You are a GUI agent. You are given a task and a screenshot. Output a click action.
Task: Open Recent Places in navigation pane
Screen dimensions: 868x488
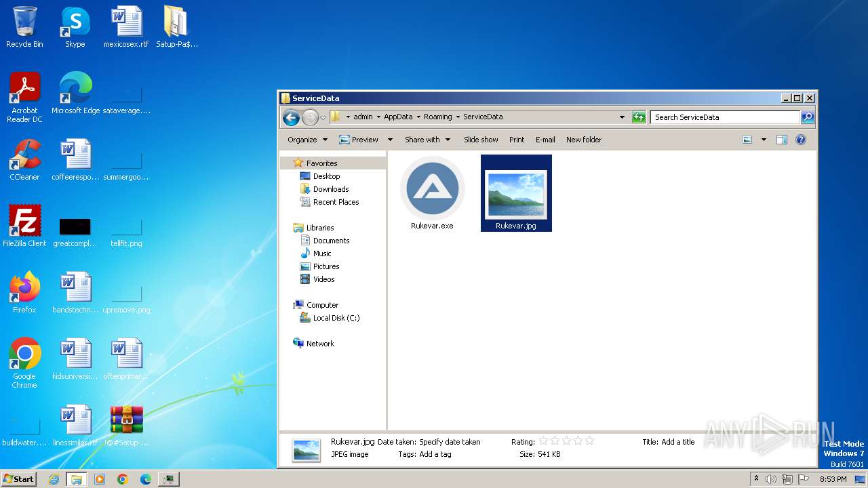[336, 202]
